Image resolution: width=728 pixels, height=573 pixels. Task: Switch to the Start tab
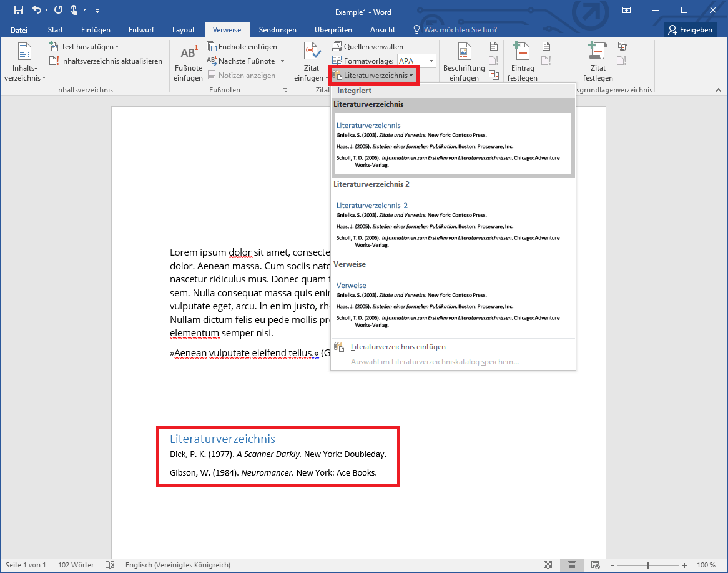pos(55,30)
